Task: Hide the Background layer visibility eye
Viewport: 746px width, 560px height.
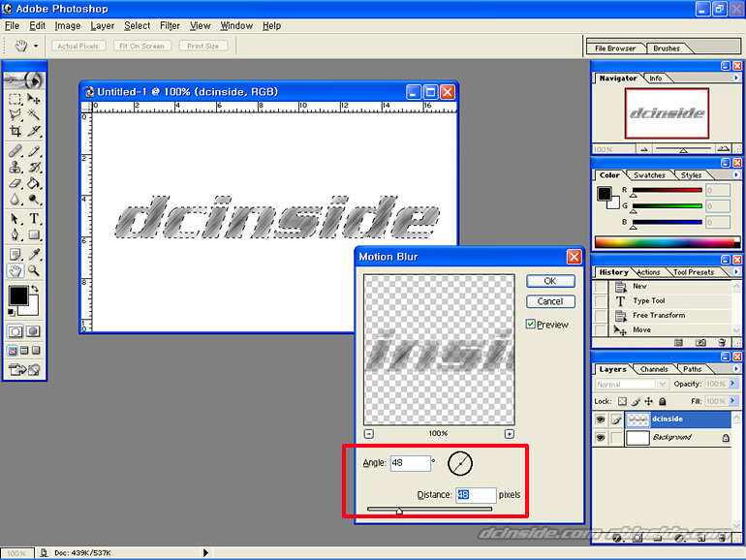Action: coord(601,437)
